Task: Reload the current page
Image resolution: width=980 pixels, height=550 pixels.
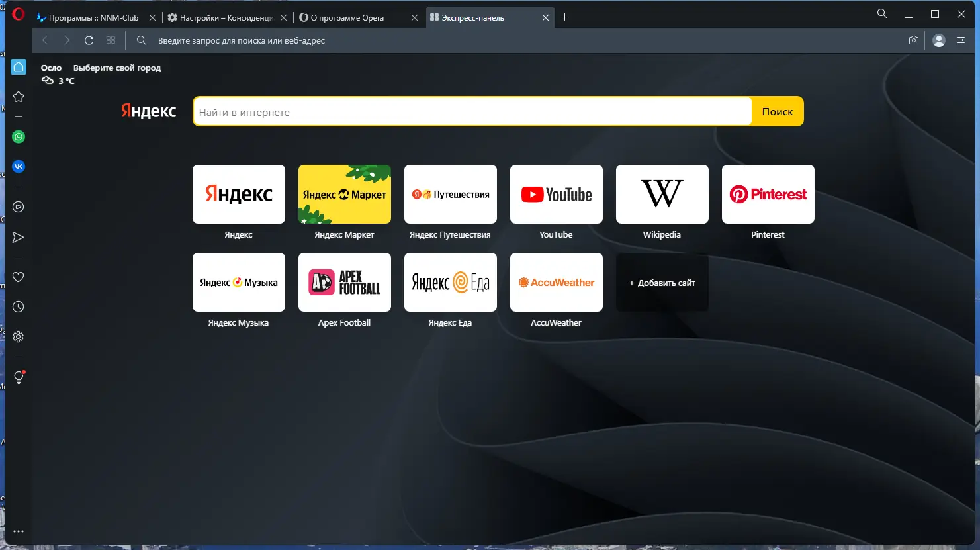Action: (89, 40)
